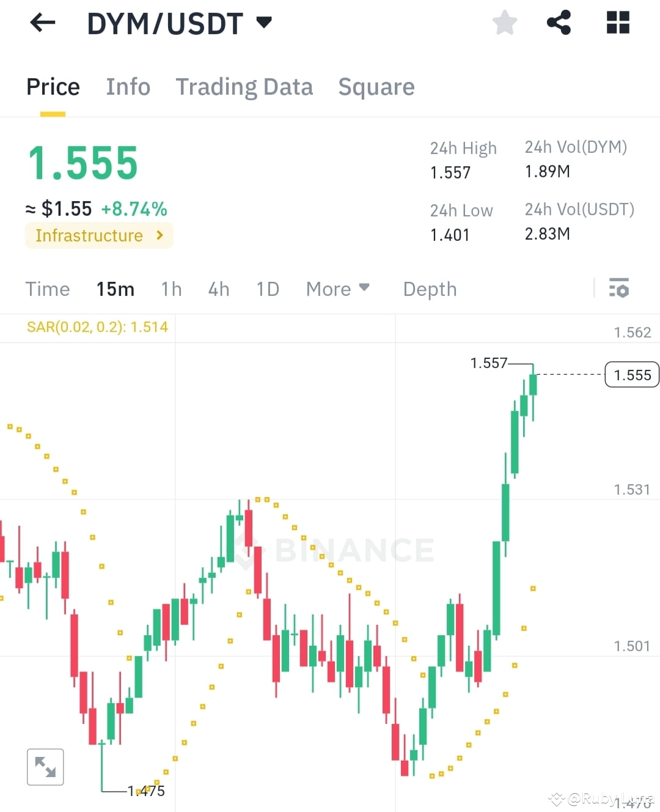Select the 1D timeframe
This screenshot has height=812, width=660.
[x=267, y=289]
